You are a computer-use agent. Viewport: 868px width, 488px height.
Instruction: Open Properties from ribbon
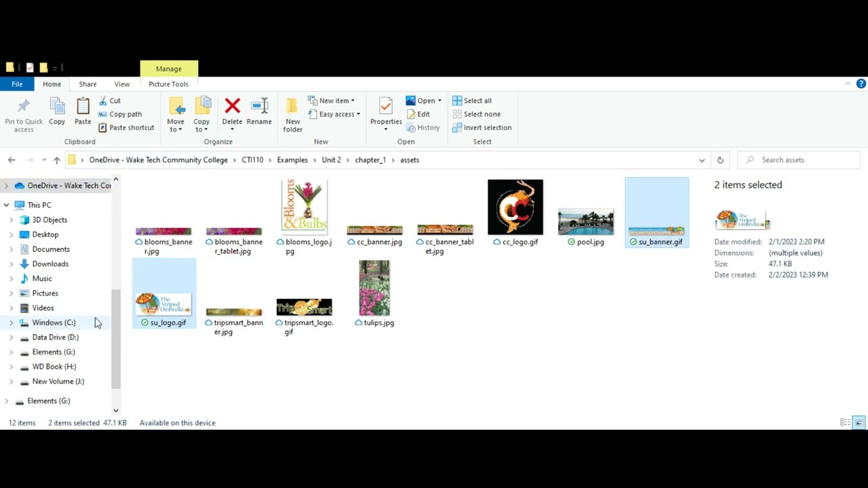point(386,113)
